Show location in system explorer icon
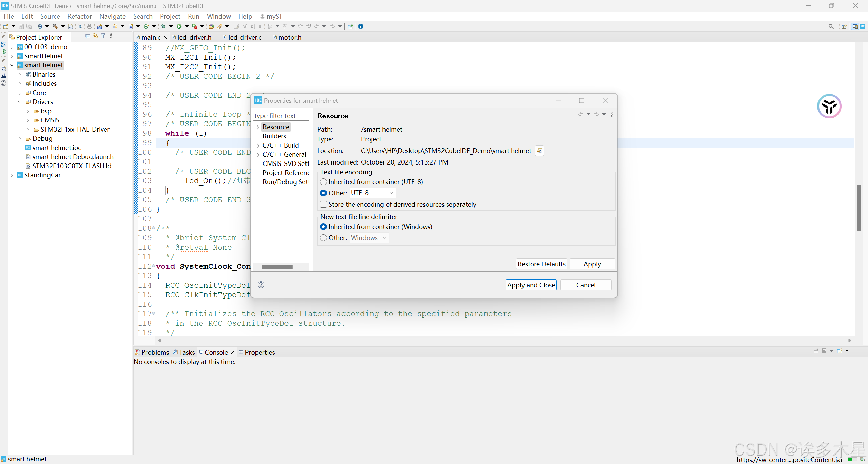The height and width of the screenshot is (464, 868). click(539, 151)
